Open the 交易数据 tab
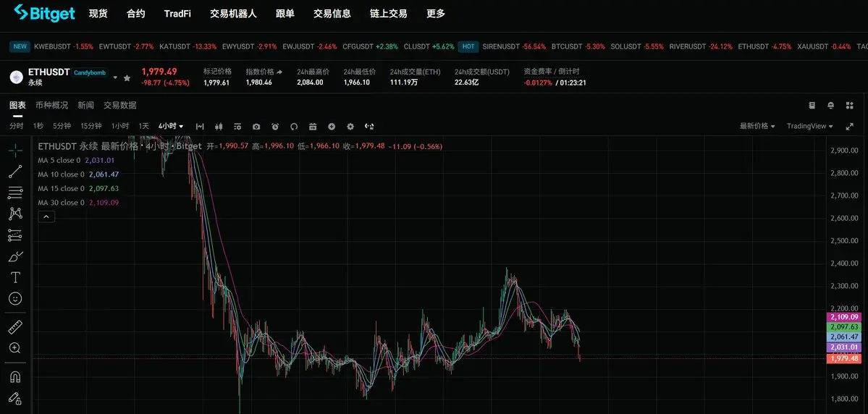 click(x=120, y=105)
